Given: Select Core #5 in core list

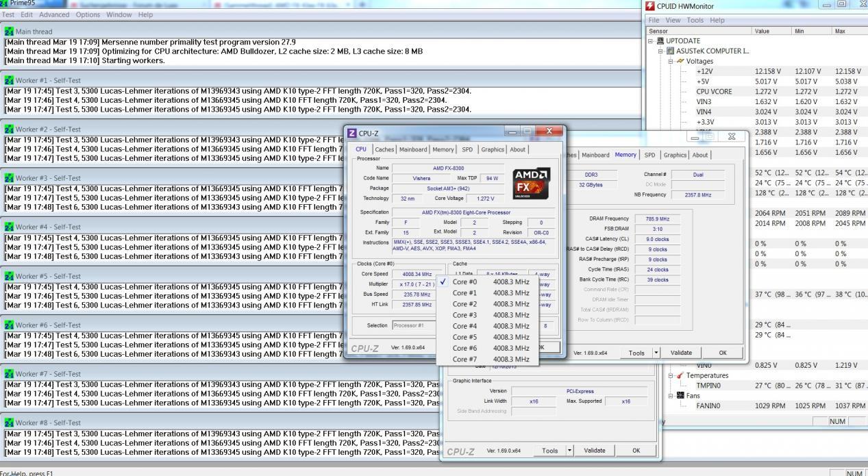Looking at the screenshot, I should tap(486, 337).
